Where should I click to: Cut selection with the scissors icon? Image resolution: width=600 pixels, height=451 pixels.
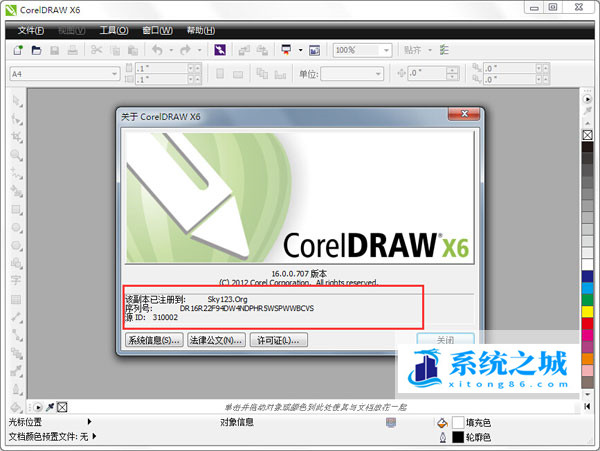click(96, 50)
